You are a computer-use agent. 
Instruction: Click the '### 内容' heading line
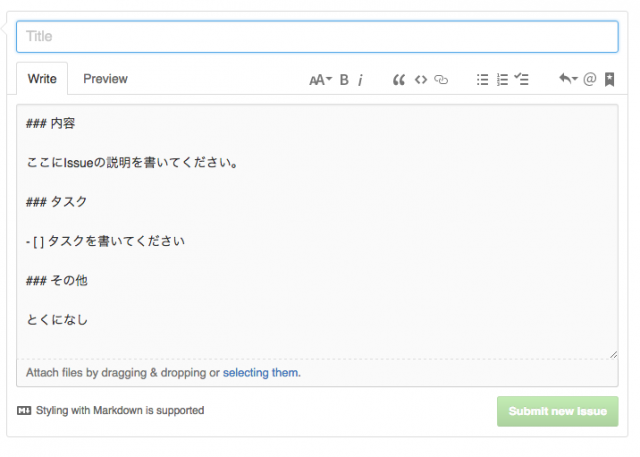[x=50, y=123]
